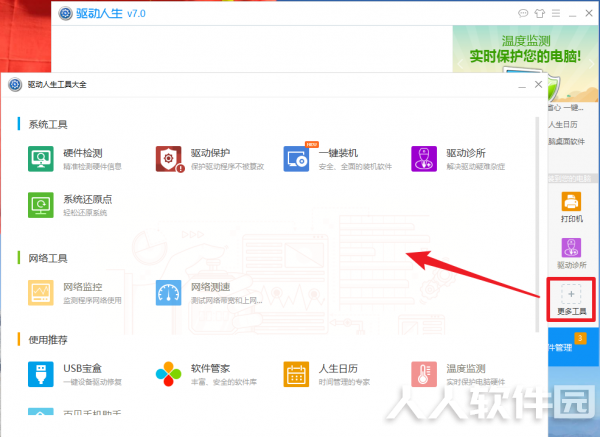The image size is (600, 437).
Task: Go to previous banner with left arrow
Action: click(461, 64)
